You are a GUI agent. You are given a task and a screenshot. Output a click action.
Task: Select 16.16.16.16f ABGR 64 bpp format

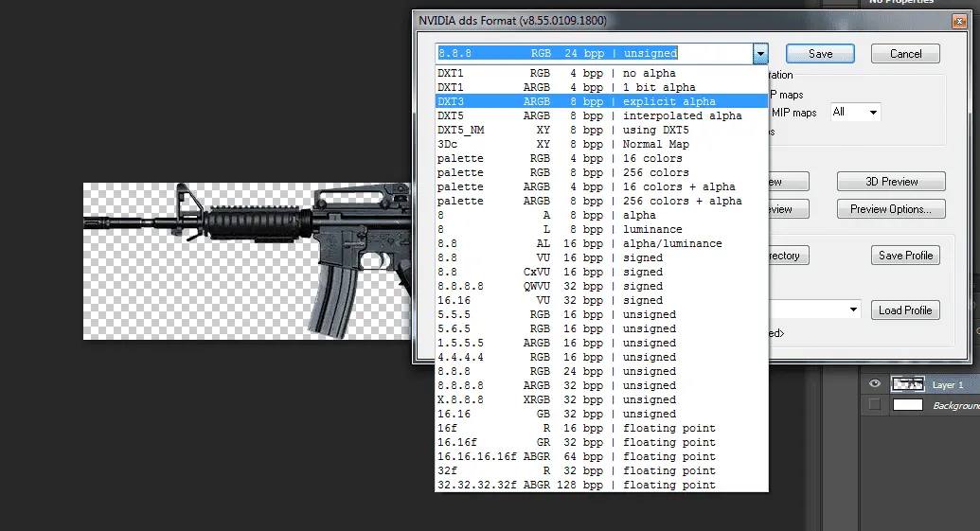(x=601, y=456)
